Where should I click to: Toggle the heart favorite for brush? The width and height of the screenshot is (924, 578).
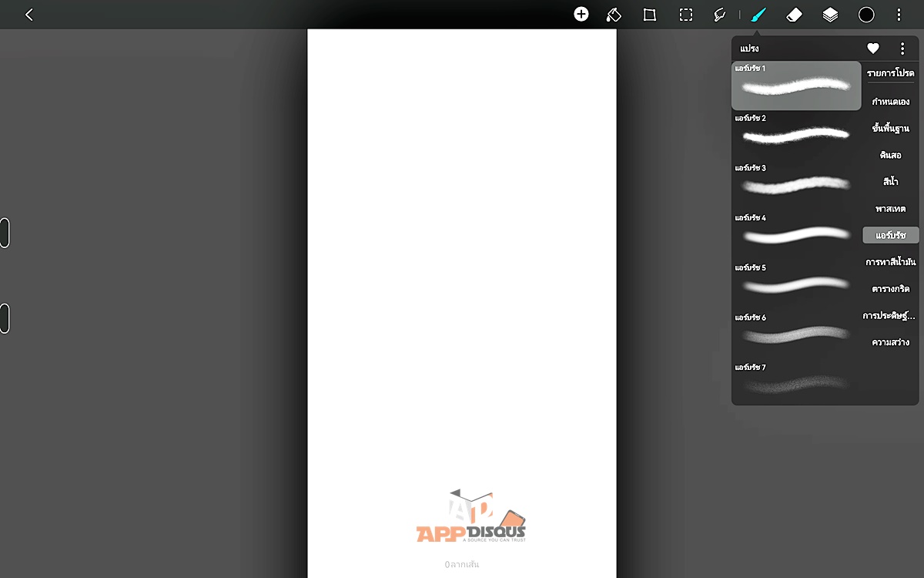tap(873, 49)
